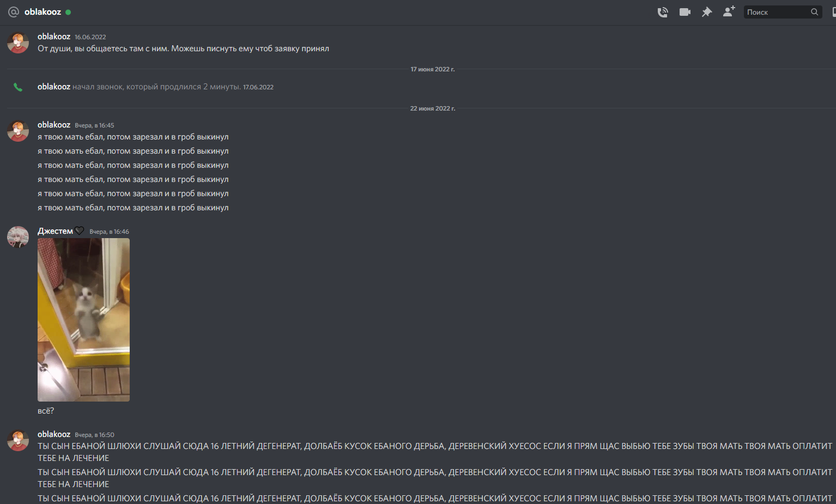836x504 pixels.
Task: Start a video call from the header
Action: point(685,12)
